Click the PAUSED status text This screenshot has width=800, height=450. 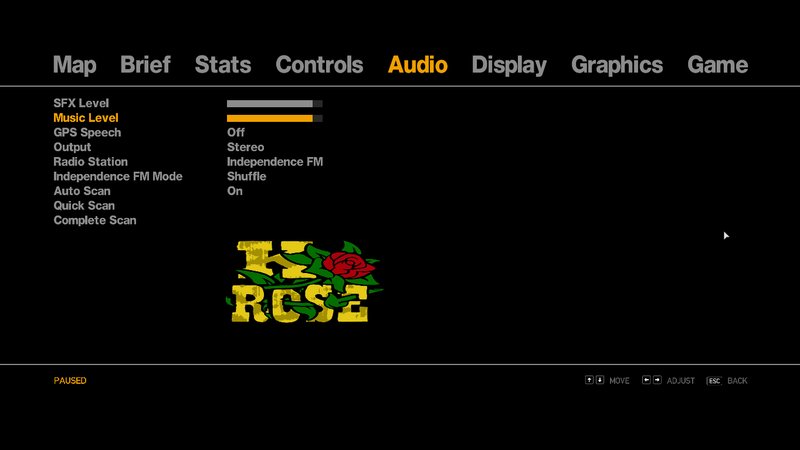pyautogui.click(x=70, y=381)
